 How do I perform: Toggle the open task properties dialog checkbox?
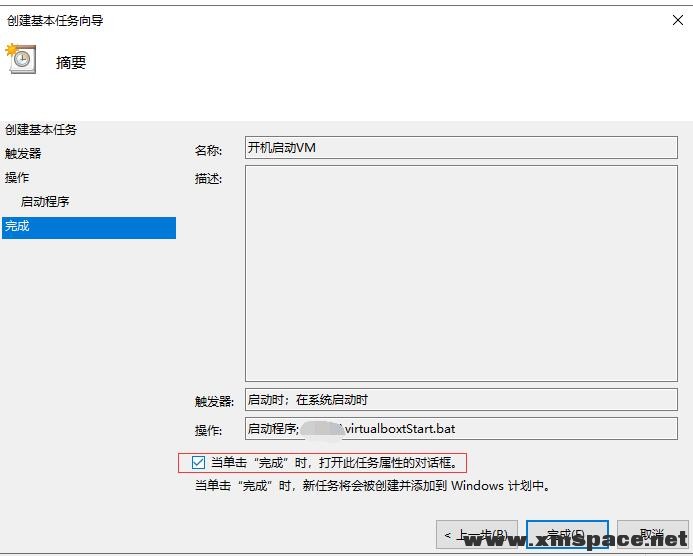pos(198,463)
